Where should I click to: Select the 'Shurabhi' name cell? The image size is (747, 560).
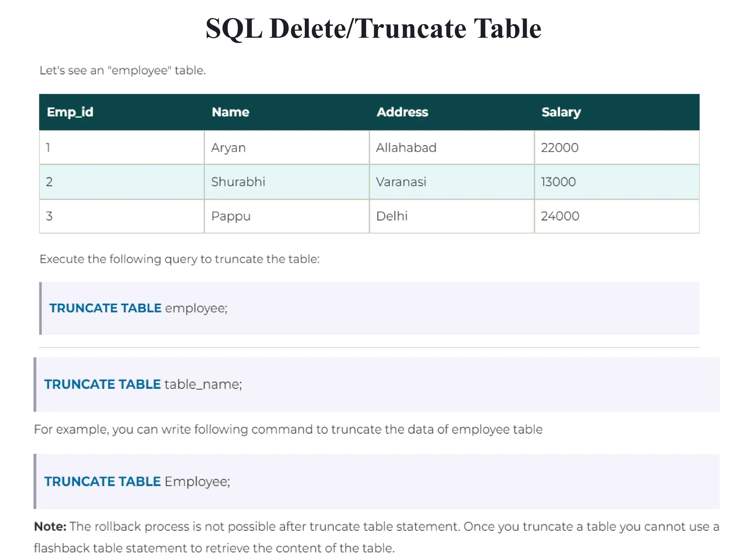coord(287,182)
